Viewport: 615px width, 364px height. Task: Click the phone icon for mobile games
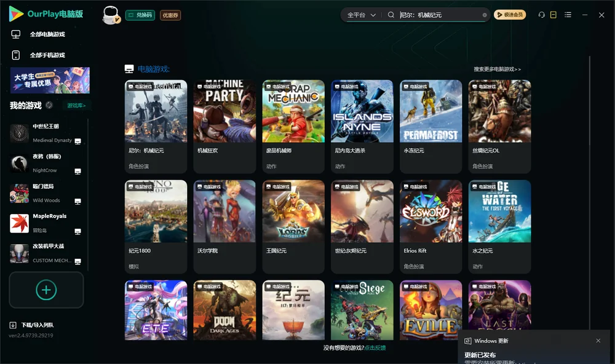[x=16, y=55]
